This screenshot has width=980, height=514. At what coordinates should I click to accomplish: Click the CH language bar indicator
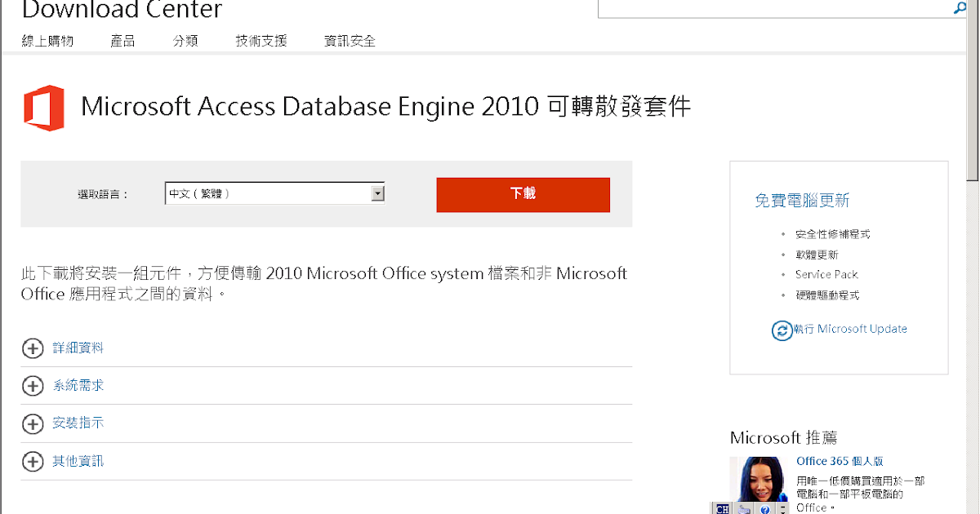[x=721, y=508]
